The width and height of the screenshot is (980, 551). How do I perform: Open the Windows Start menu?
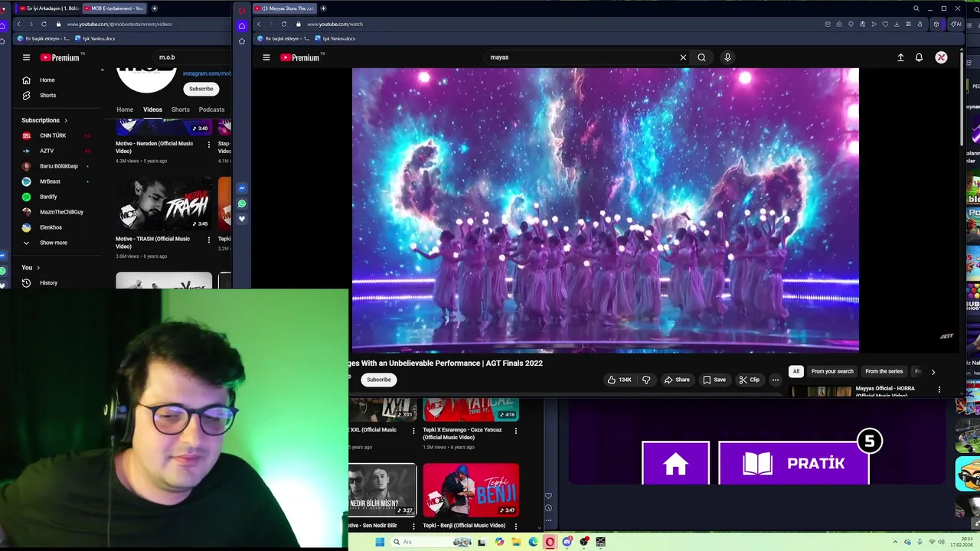tap(380, 542)
